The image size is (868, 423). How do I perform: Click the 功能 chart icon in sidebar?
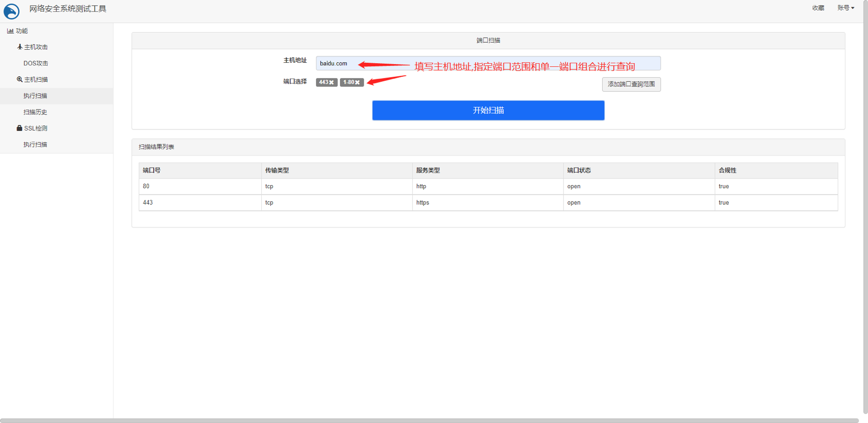[10, 31]
